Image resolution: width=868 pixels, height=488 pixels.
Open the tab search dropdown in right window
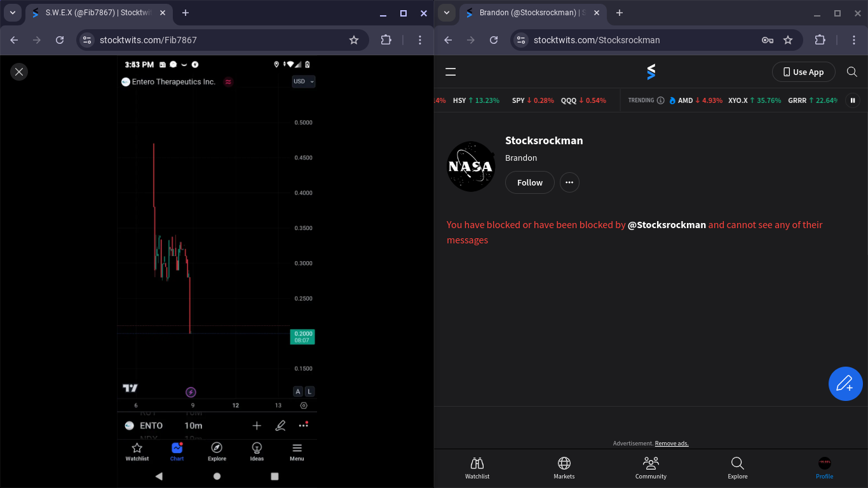tap(447, 13)
